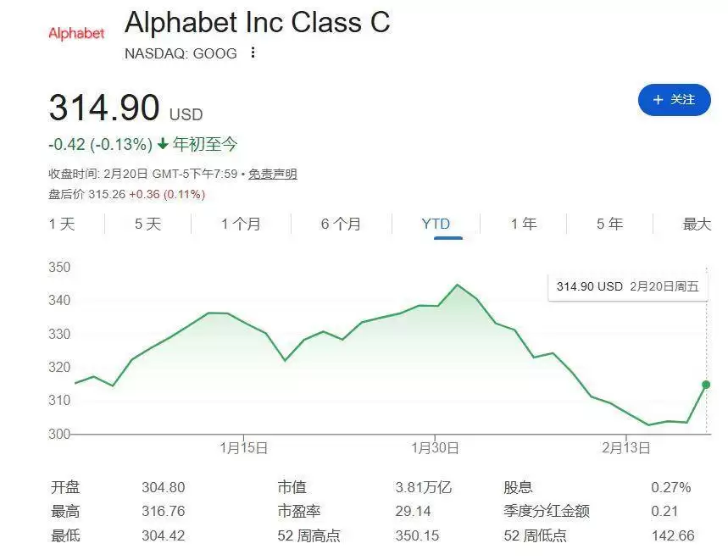The height and width of the screenshot is (560, 728).
Task: Switch to the 1天 time range tab
Action: tap(63, 224)
